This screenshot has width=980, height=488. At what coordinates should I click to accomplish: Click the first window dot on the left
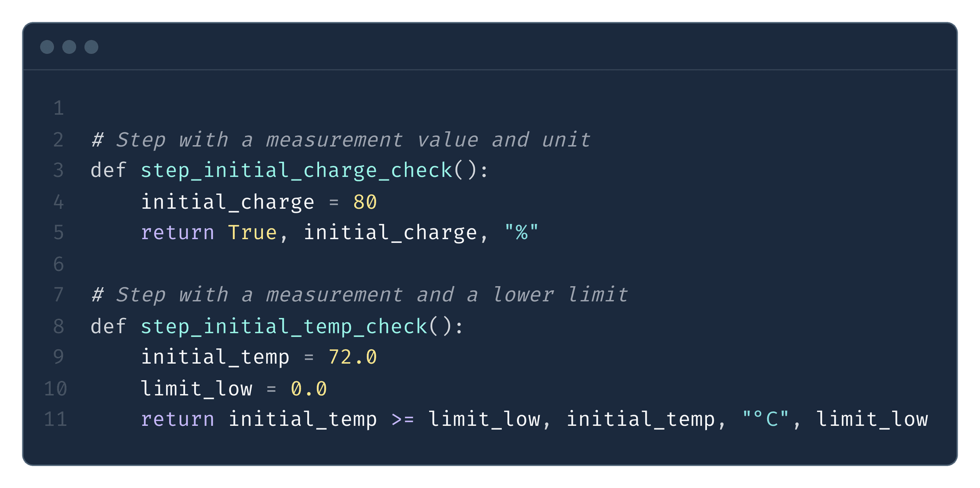tap(47, 47)
